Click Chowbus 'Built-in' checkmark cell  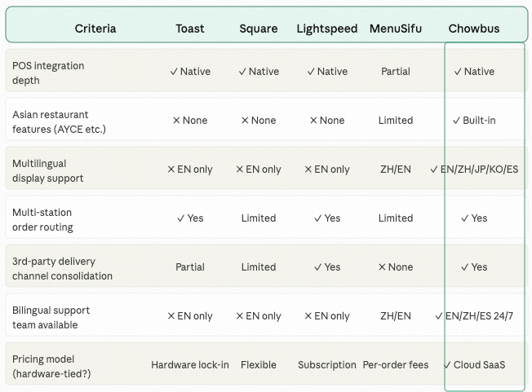tap(474, 121)
